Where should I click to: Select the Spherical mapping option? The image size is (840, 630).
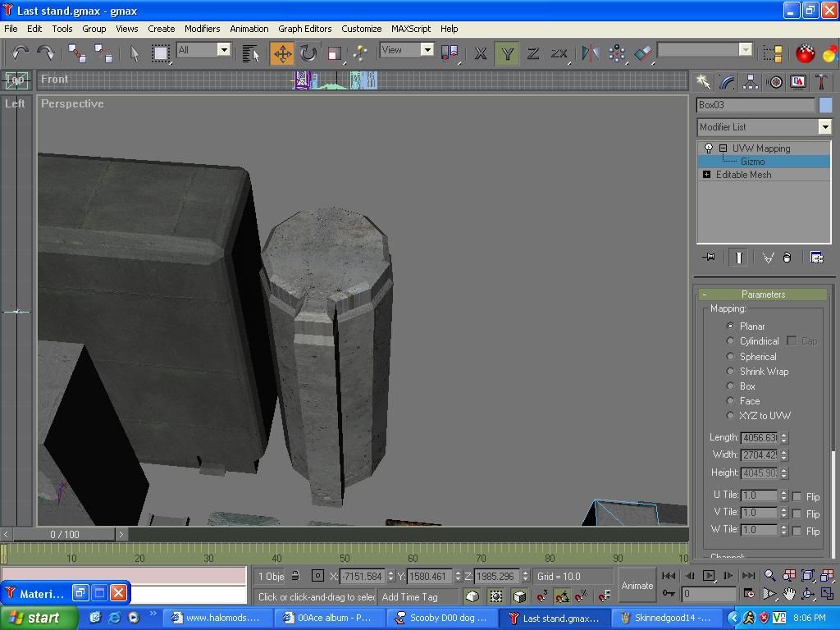730,356
